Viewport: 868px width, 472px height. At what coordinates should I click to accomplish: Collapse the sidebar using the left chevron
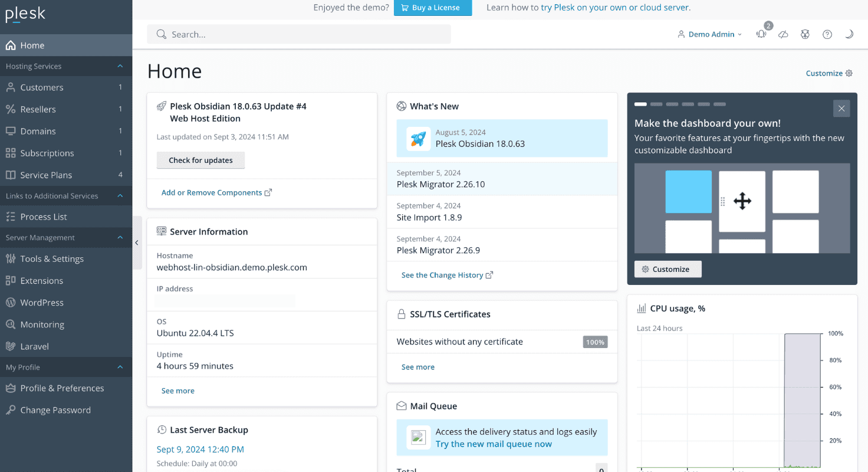137,242
